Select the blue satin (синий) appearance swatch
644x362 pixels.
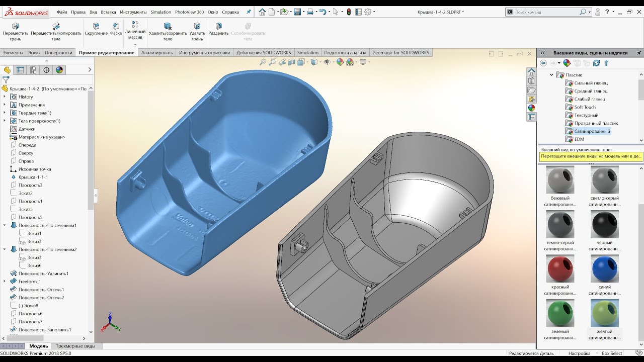(604, 268)
